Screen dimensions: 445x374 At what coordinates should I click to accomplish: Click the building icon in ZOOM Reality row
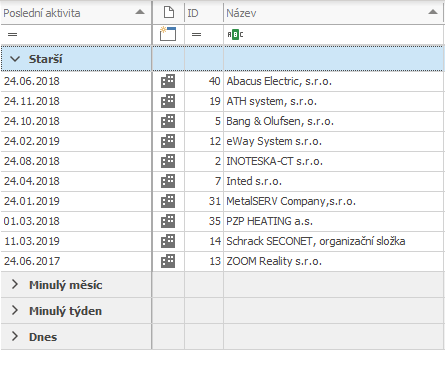tap(168, 261)
